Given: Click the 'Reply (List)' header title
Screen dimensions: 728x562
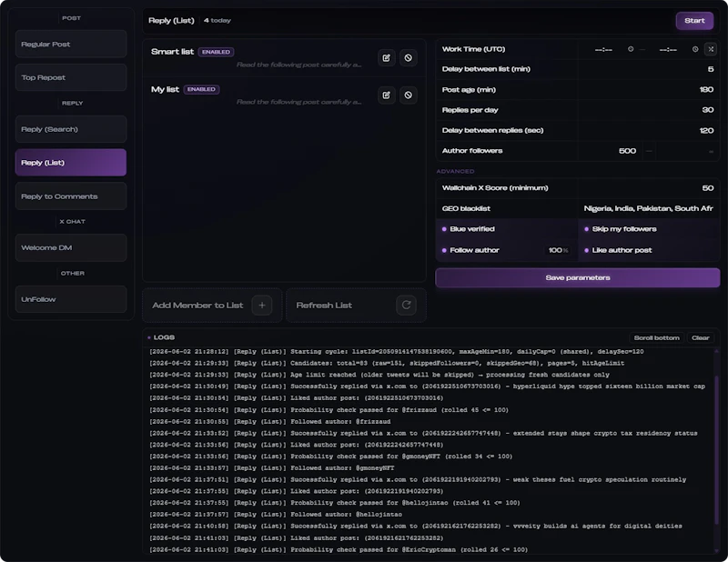Looking at the screenshot, I should pos(171,20).
